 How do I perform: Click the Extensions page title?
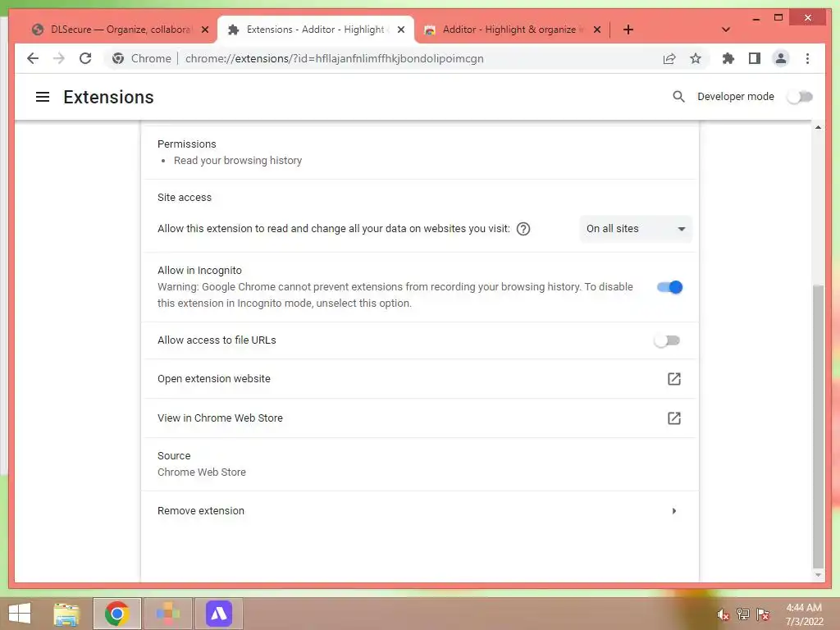(109, 97)
